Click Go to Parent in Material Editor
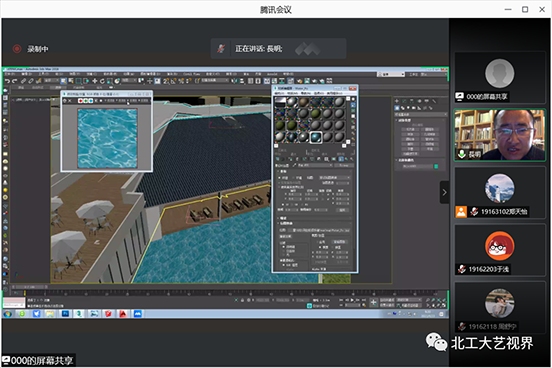Image resolution: width=552 pixels, height=368 pixels. click(x=346, y=159)
